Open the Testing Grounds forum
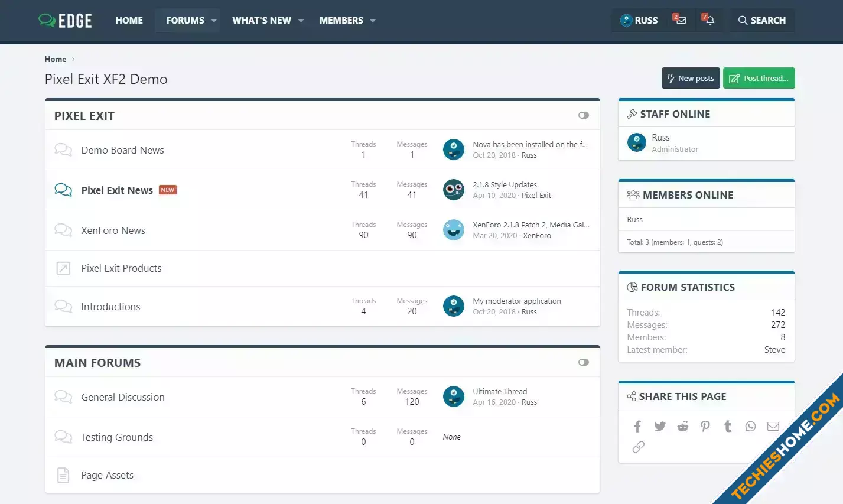 (x=117, y=437)
